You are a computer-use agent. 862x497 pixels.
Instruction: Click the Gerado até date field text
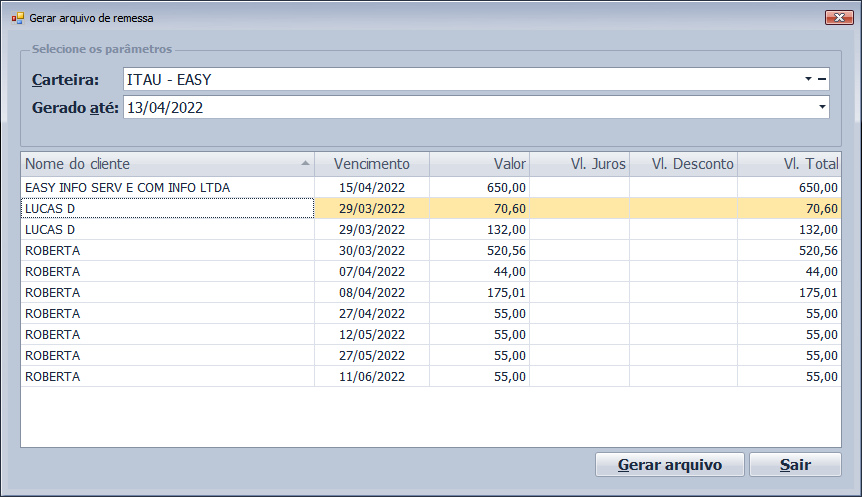click(x=165, y=107)
